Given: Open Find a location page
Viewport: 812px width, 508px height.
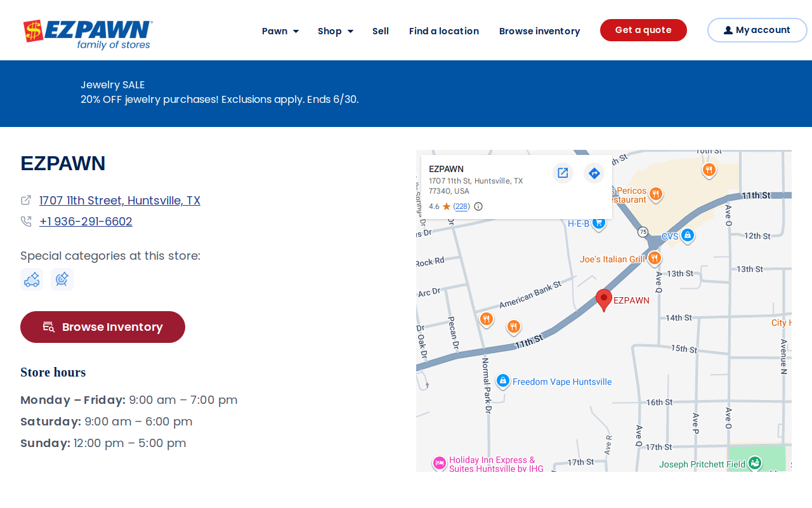Looking at the screenshot, I should [x=444, y=31].
